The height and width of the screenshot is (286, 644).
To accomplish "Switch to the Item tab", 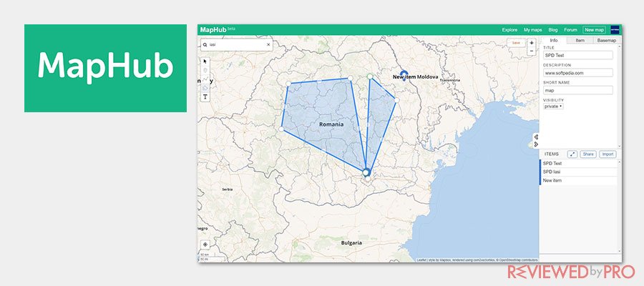I will [x=580, y=40].
